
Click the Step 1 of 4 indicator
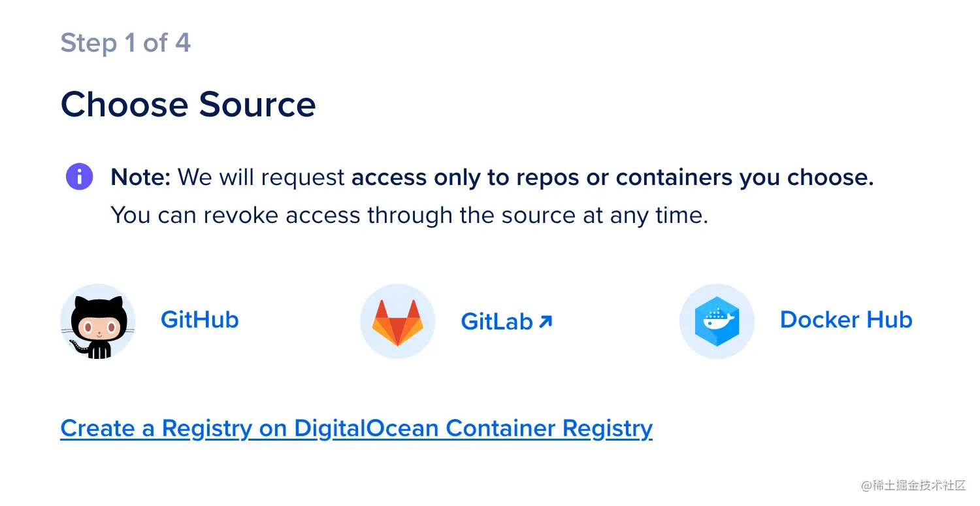tap(125, 42)
